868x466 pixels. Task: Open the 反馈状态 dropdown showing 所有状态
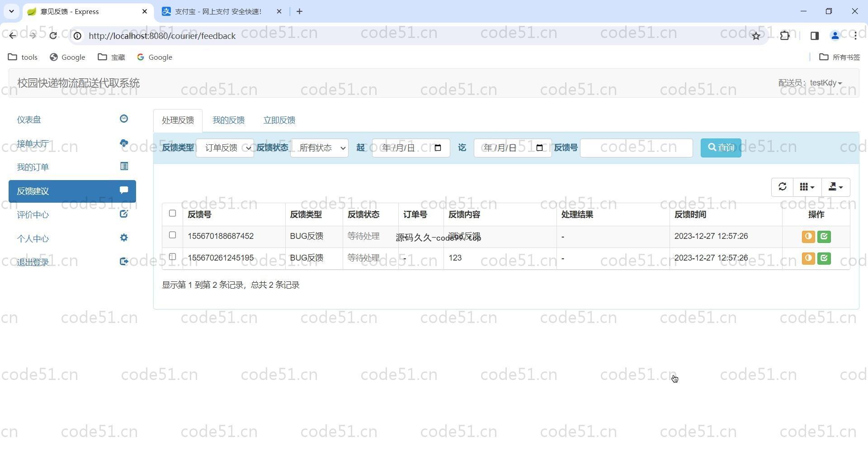point(319,148)
